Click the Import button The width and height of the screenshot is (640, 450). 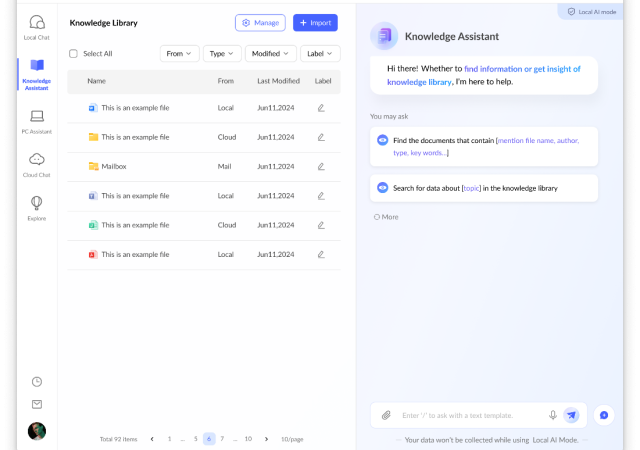315,22
